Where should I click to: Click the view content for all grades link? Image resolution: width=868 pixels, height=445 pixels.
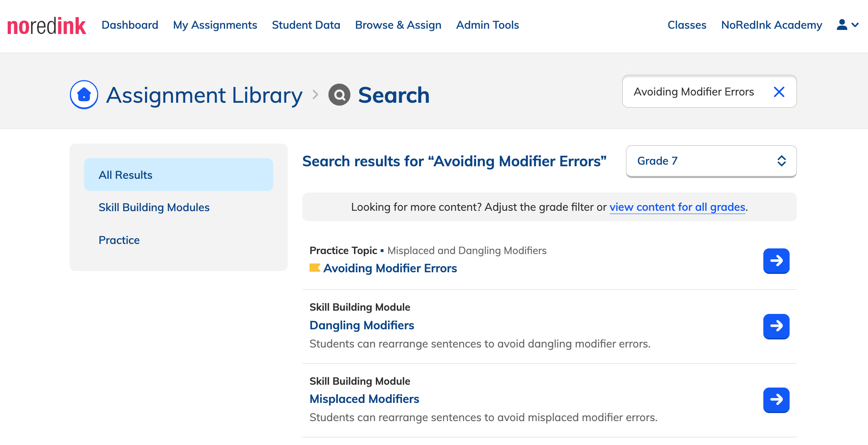[677, 207]
